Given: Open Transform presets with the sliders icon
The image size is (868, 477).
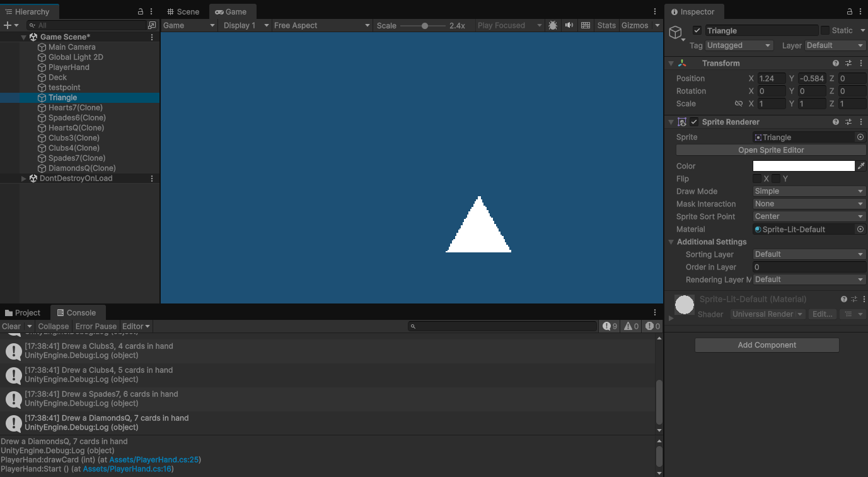Looking at the screenshot, I should tap(847, 63).
